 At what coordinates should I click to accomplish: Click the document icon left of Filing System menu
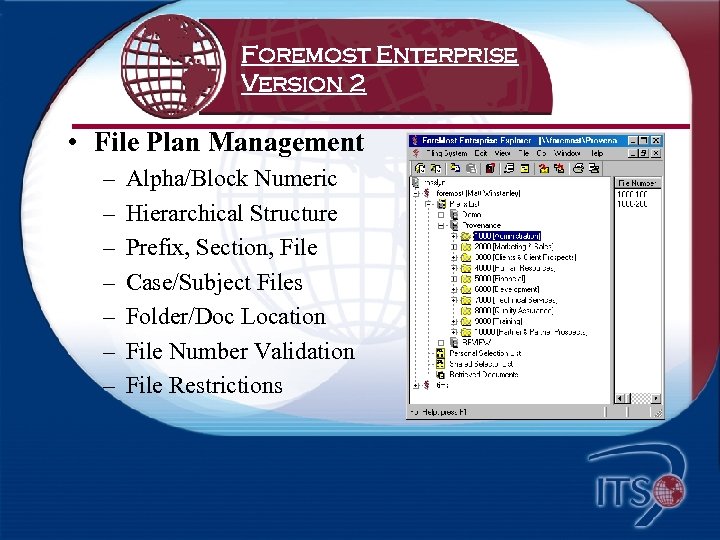(x=416, y=153)
